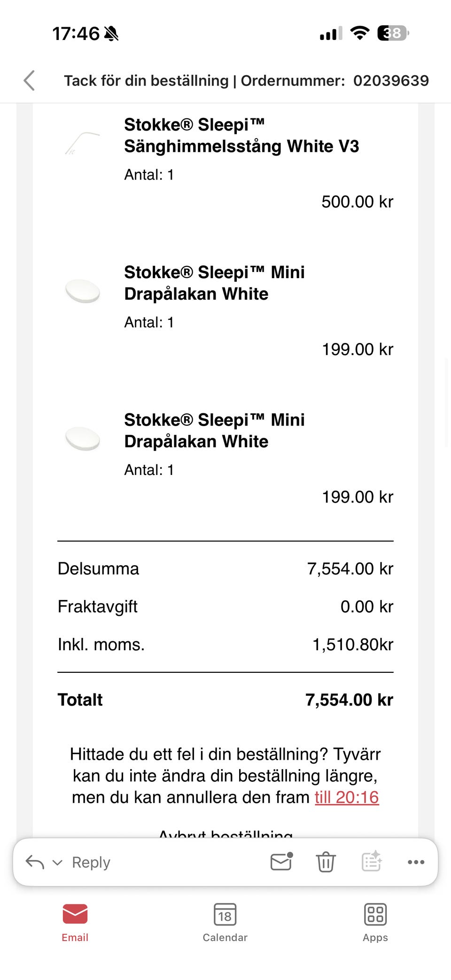Tap the reply arrow icon
This screenshot has height=980, width=451.
tap(35, 862)
